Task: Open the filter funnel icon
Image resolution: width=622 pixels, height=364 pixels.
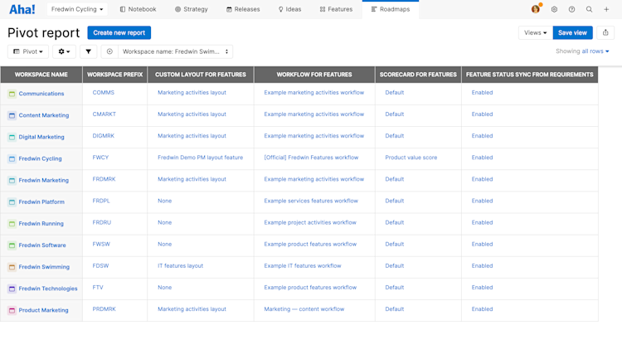Action: pyautogui.click(x=89, y=51)
